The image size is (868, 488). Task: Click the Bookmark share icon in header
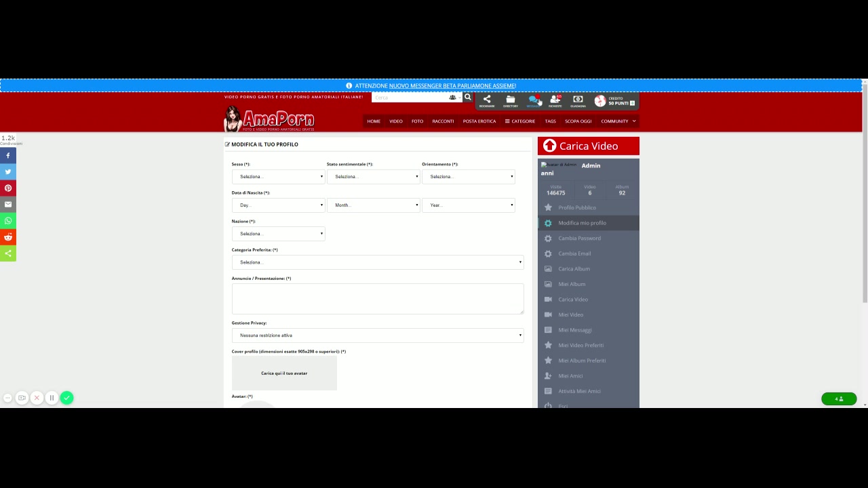click(487, 100)
